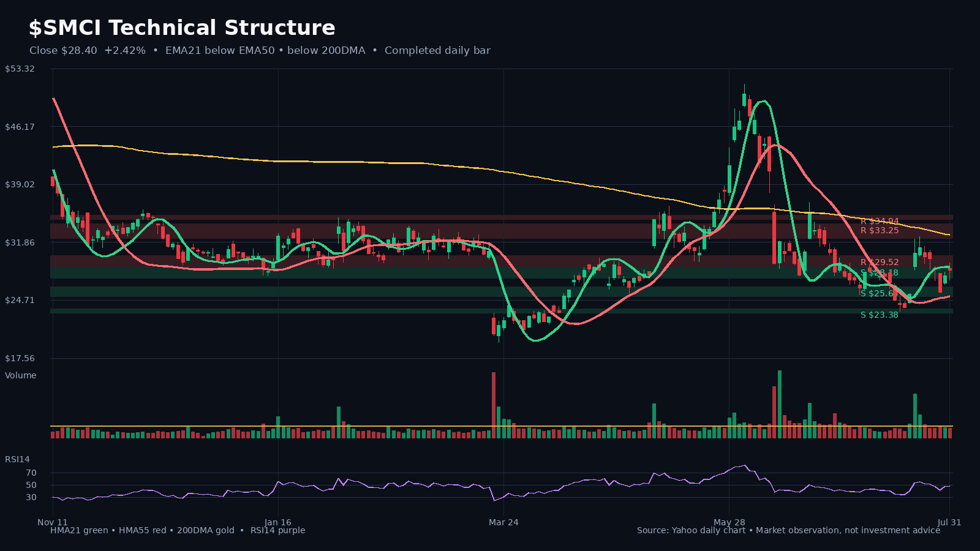This screenshot has width=980, height=551.
Task: Click the "$53.32" price axis label
Action: coord(20,69)
